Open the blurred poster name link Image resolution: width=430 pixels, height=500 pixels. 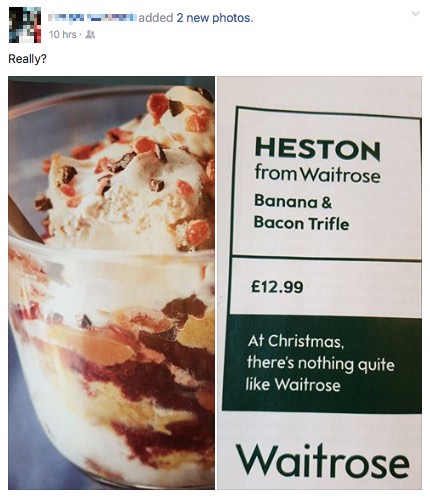[92, 18]
